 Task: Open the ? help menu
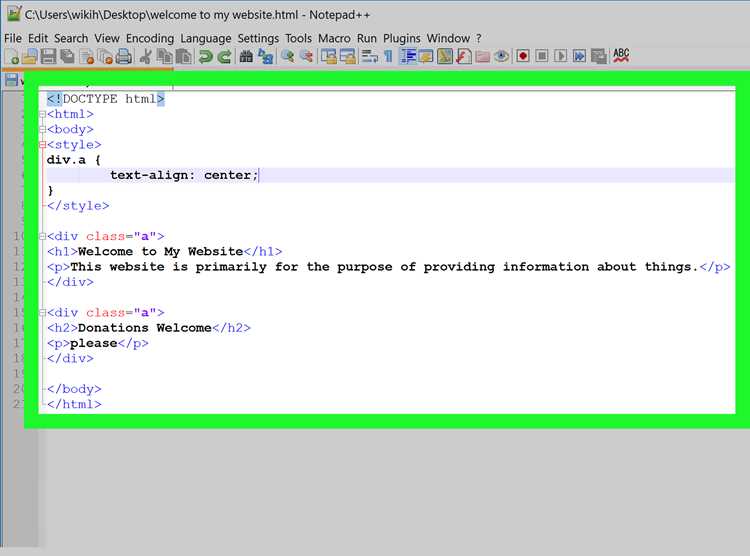tap(478, 38)
